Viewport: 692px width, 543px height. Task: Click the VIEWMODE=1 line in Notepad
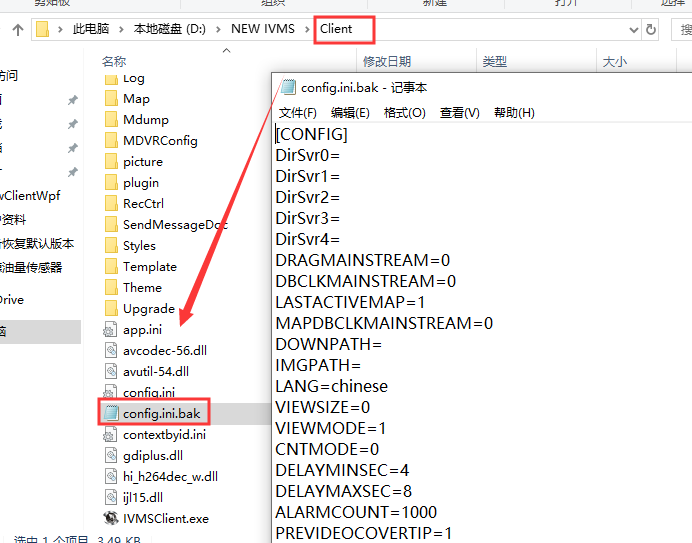click(x=331, y=428)
